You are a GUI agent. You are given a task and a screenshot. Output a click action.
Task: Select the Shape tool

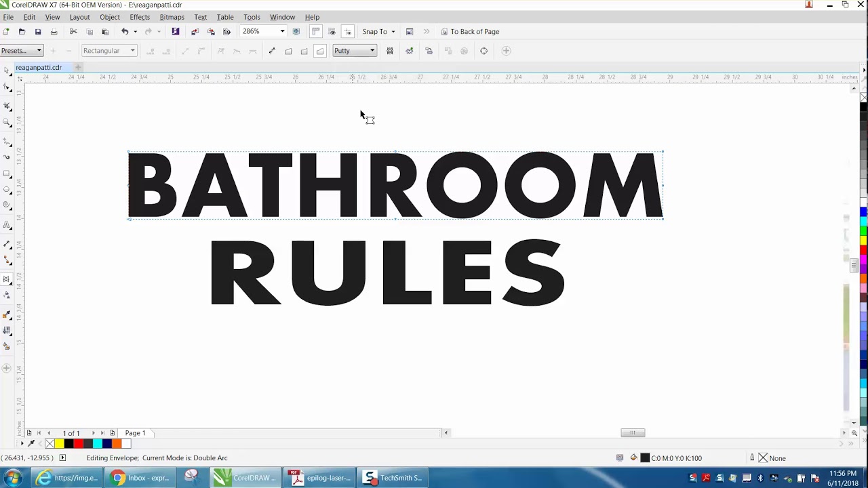point(7,87)
